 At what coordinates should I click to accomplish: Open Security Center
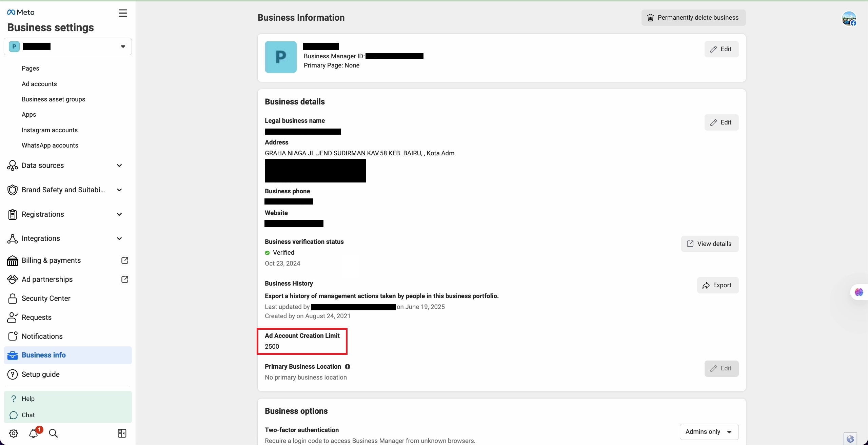46,298
